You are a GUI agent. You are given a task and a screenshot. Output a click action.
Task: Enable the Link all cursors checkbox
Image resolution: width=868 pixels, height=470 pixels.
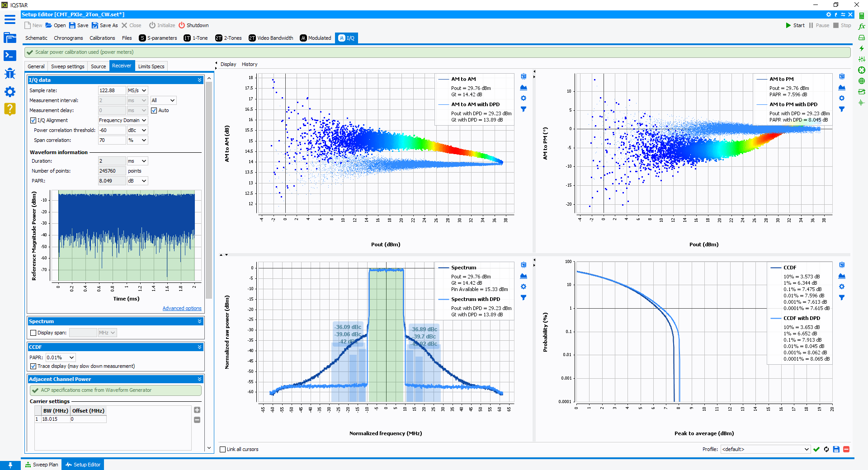[x=222, y=449]
